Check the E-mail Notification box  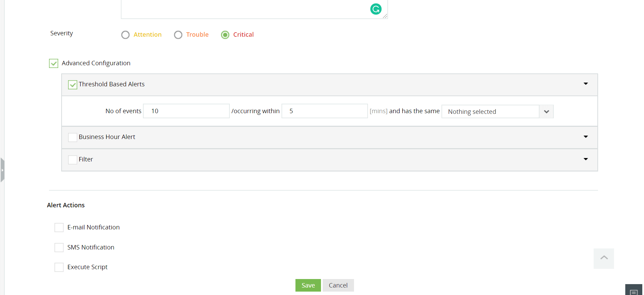59,227
